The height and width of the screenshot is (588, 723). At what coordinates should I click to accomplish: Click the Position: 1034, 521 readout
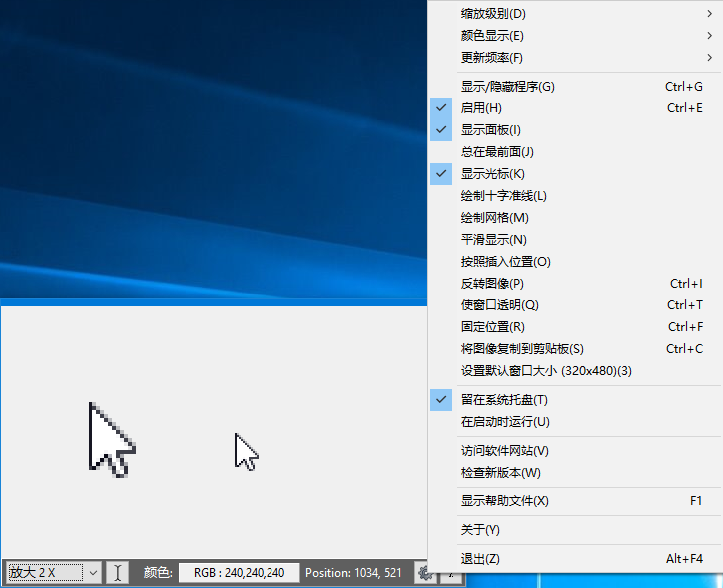click(x=353, y=573)
